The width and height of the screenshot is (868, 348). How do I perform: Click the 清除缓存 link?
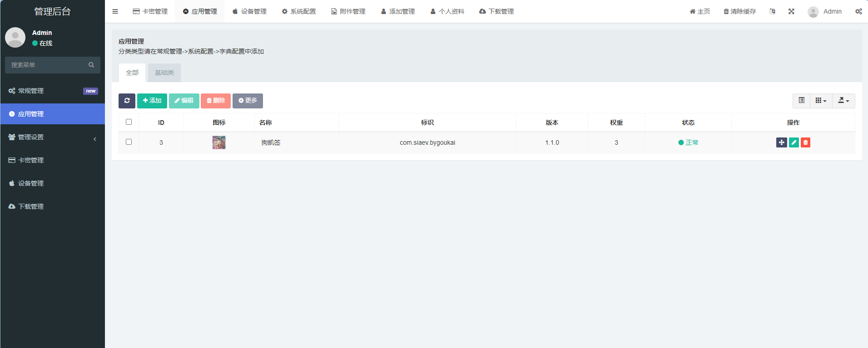[739, 11]
